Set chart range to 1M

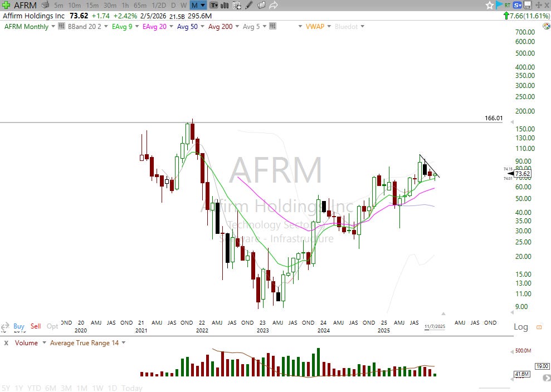[x=82, y=388]
